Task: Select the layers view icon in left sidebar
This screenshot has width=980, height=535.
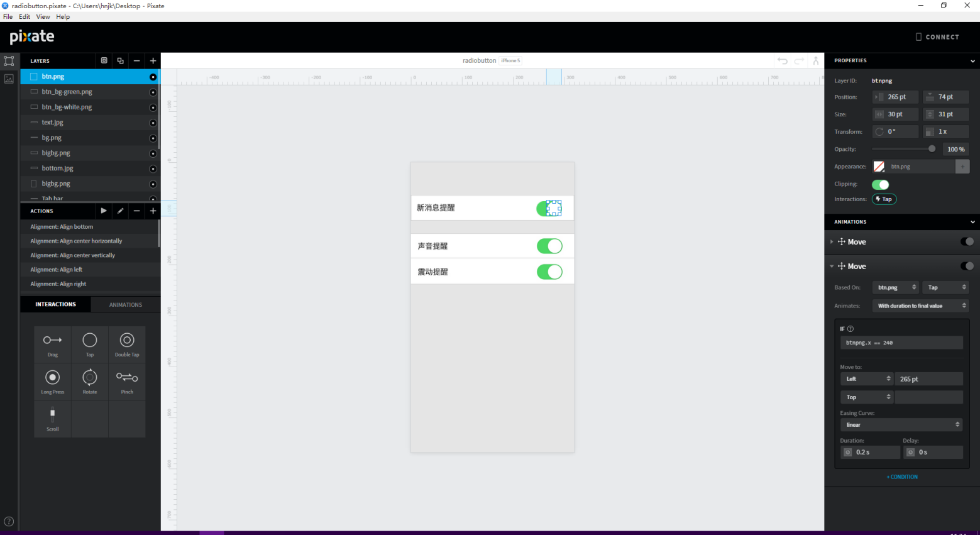Action: (9, 61)
